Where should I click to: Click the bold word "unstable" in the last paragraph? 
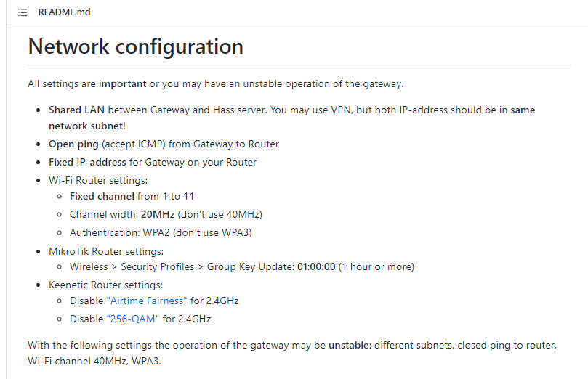click(350, 345)
